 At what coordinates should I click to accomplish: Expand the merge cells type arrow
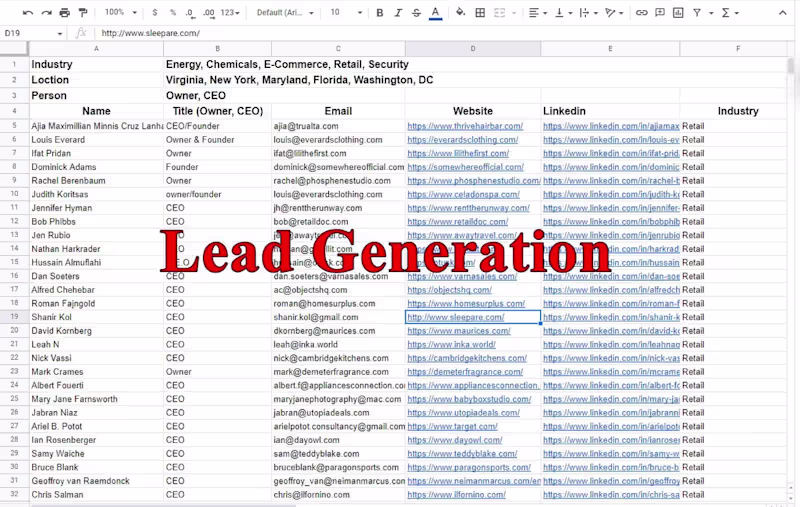click(514, 13)
